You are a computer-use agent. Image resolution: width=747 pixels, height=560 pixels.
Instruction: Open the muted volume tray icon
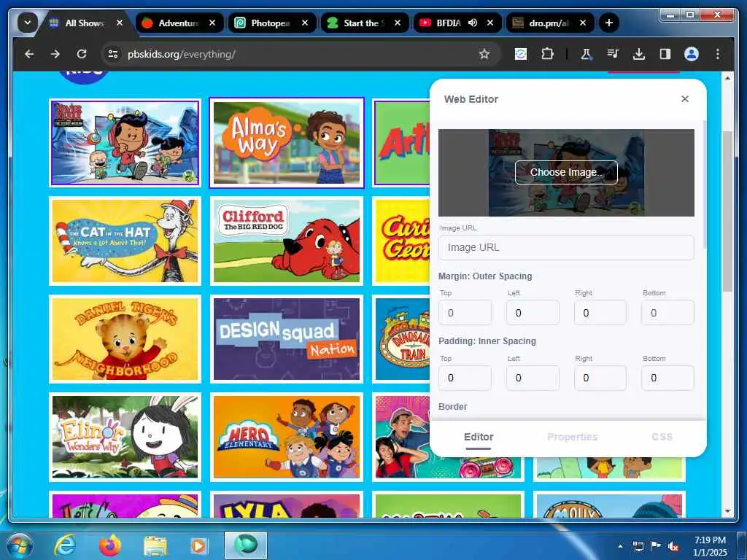[673, 547]
